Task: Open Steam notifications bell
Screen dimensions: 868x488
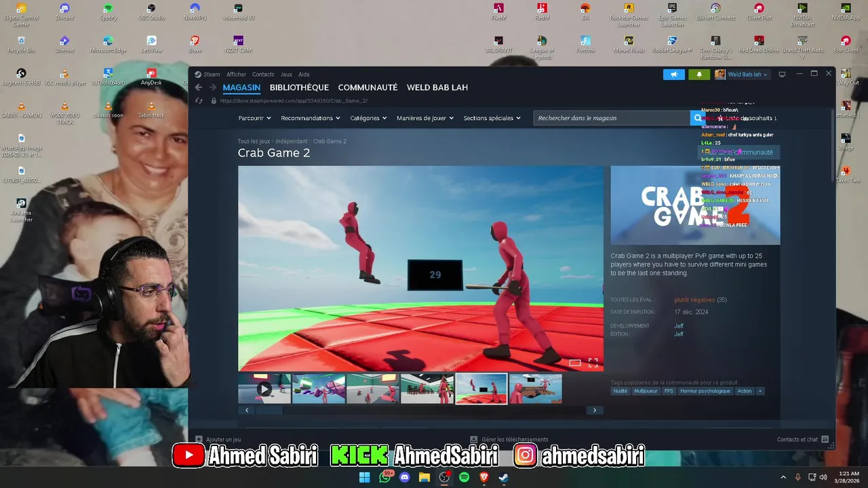Action: (699, 75)
